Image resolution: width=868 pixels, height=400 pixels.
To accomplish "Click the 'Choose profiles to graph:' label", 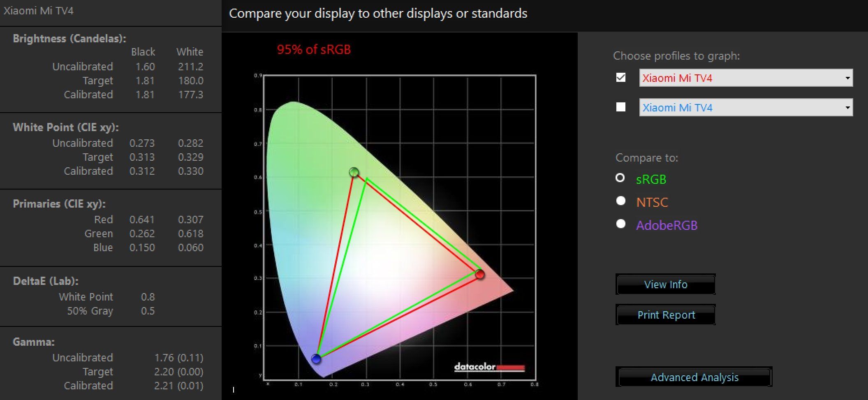I will (676, 56).
